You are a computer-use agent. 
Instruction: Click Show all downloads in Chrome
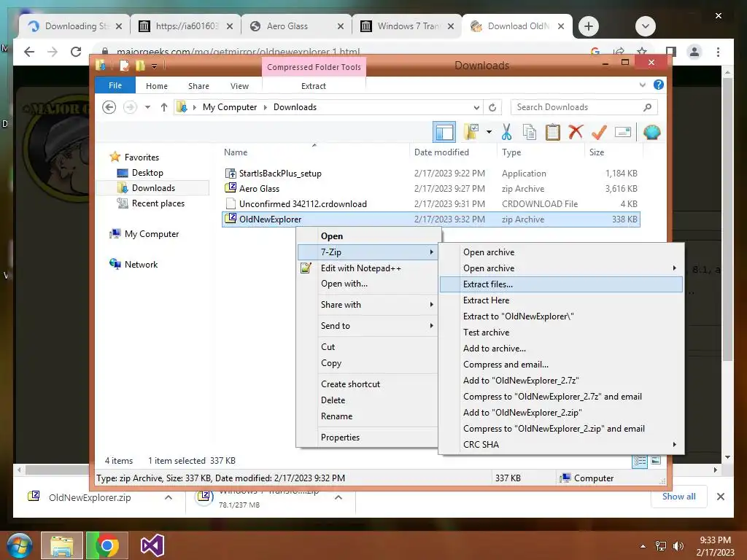point(679,497)
